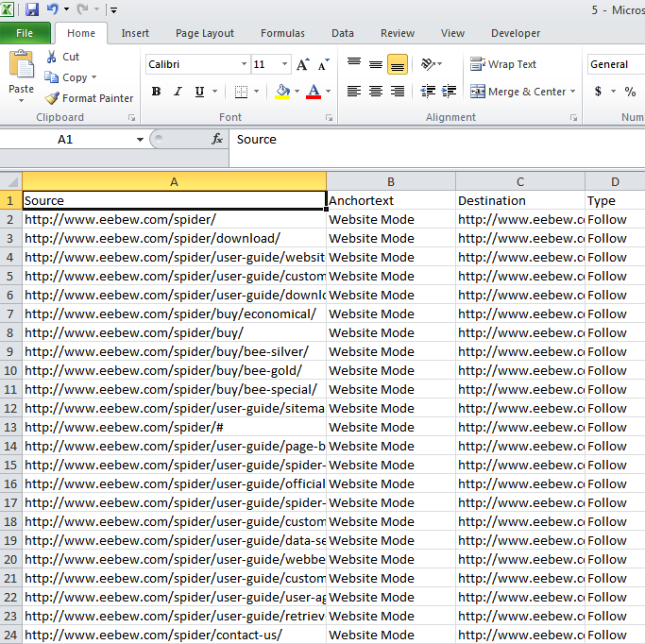Expand the Font Color palette arrow
Screen dimensions: 645x644
click(x=329, y=92)
